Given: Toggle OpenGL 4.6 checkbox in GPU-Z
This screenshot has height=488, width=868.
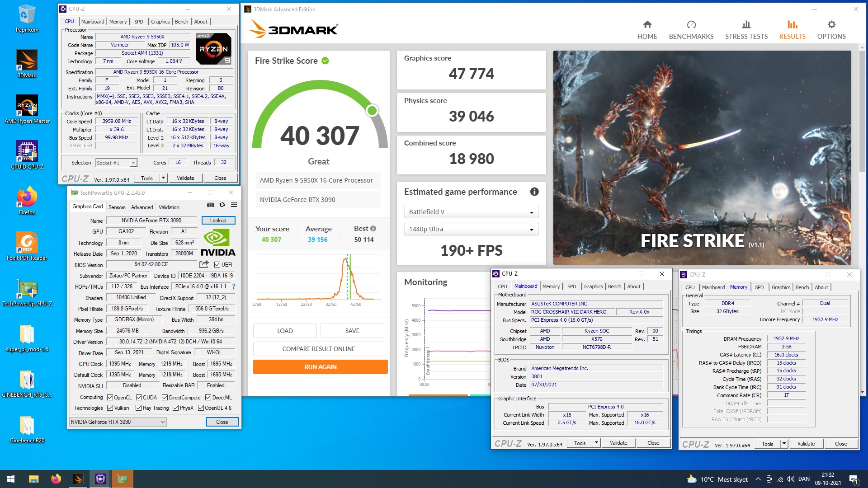Looking at the screenshot, I should [201, 408].
